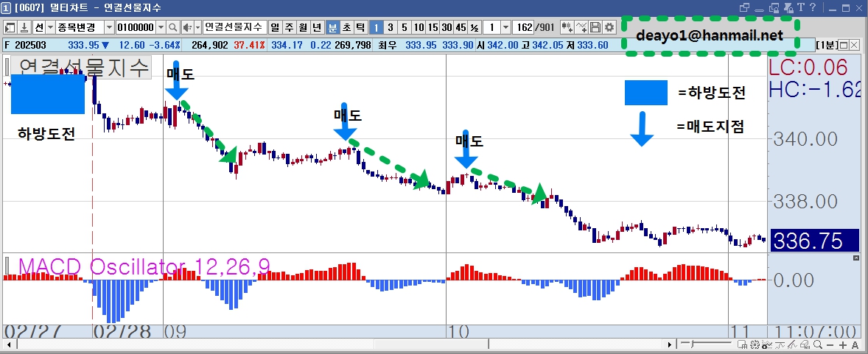Select the 15 minute interval button
Screen dimensions: 868x354
click(433, 27)
